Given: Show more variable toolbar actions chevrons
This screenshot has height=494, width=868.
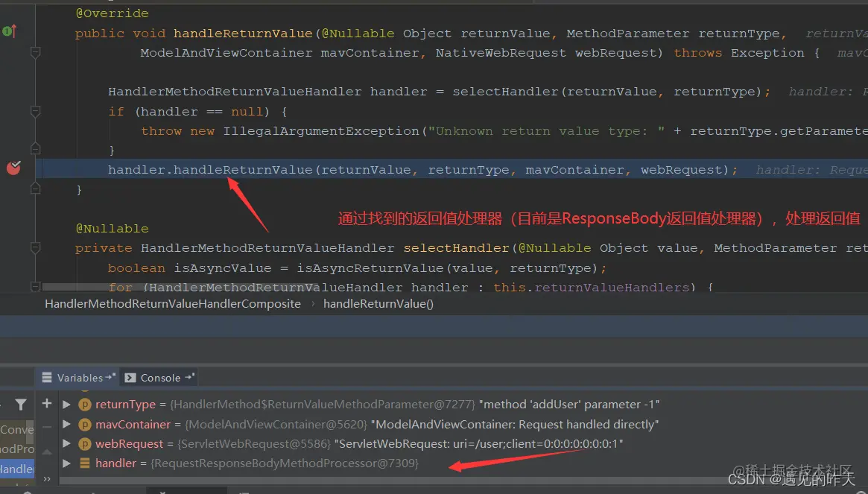Looking at the screenshot, I should pyautogui.click(x=47, y=478).
